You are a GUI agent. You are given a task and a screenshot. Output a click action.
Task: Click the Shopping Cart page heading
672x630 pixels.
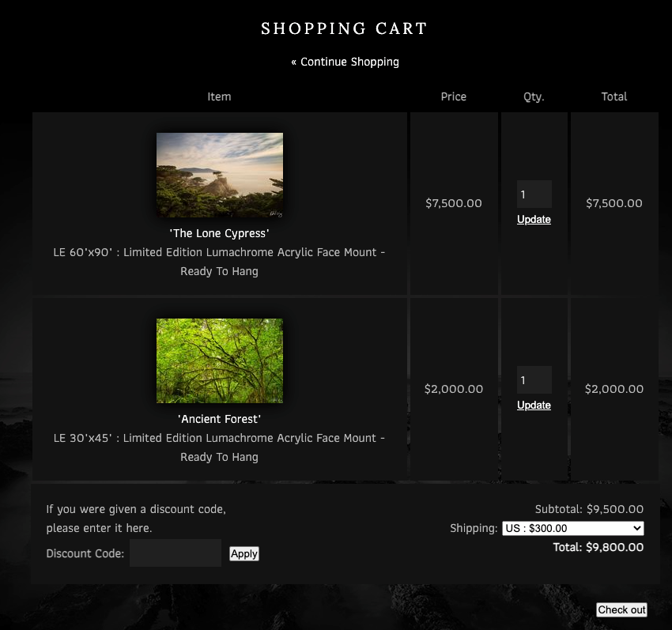(345, 28)
